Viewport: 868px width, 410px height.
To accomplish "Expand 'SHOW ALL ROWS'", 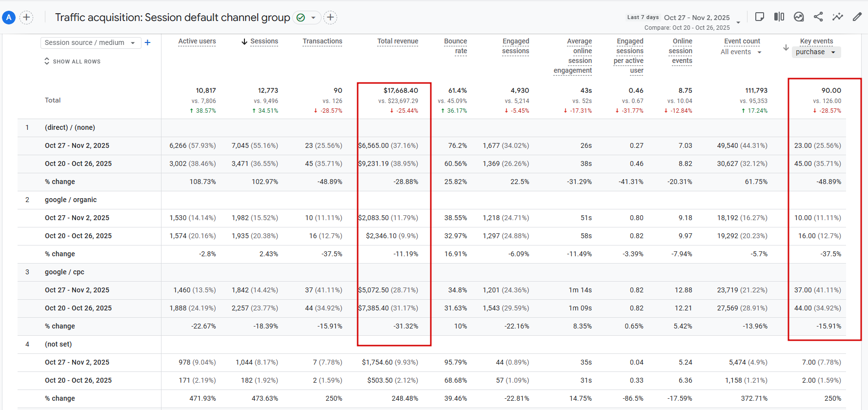I will tap(72, 61).
